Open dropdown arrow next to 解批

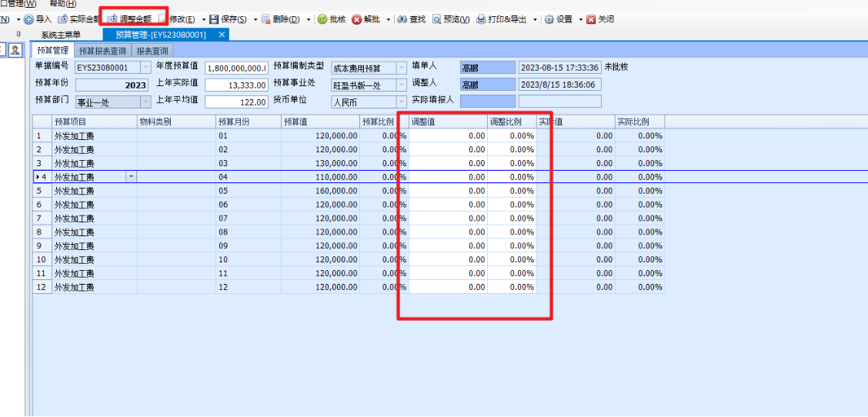pyautogui.click(x=389, y=19)
